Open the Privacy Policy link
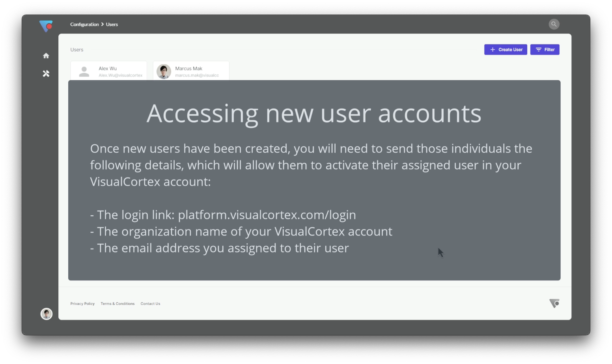 (82, 304)
